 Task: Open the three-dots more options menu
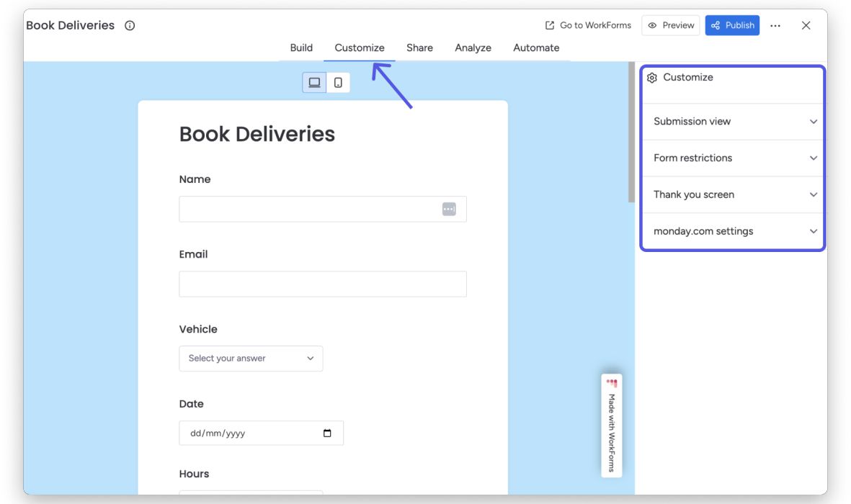775,25
